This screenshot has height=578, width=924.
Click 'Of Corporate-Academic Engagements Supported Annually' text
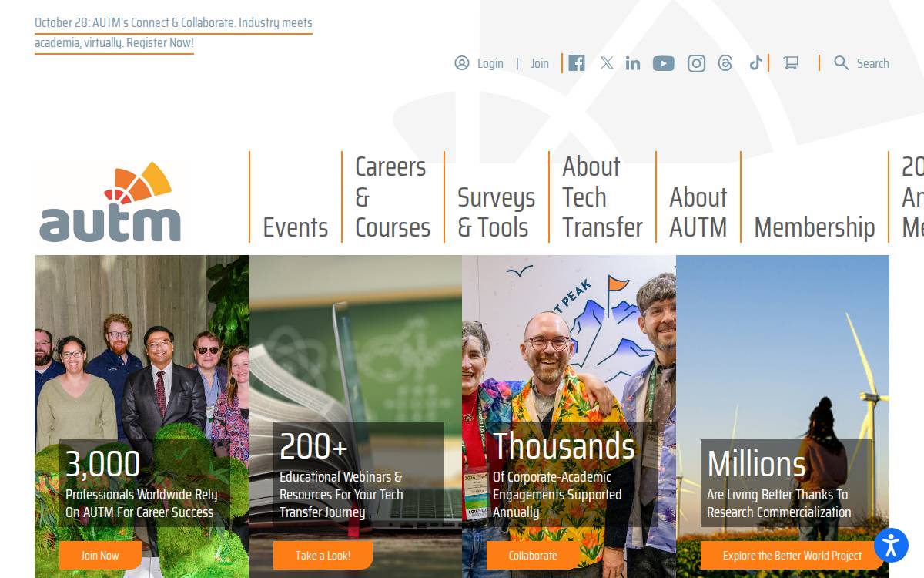pyautogui.click(x=557, y=495)
